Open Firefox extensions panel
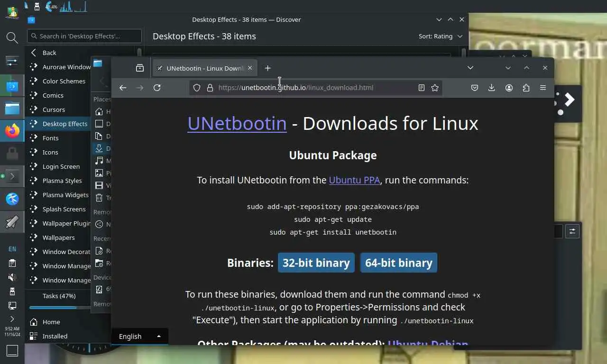 pos(526,88)
